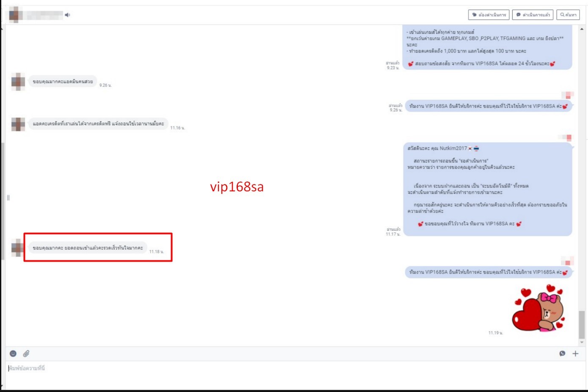The image size is (588, 392).
Task: Click the ต้องดำเนินการ (follow up) button
Action: tap(489, 15)
